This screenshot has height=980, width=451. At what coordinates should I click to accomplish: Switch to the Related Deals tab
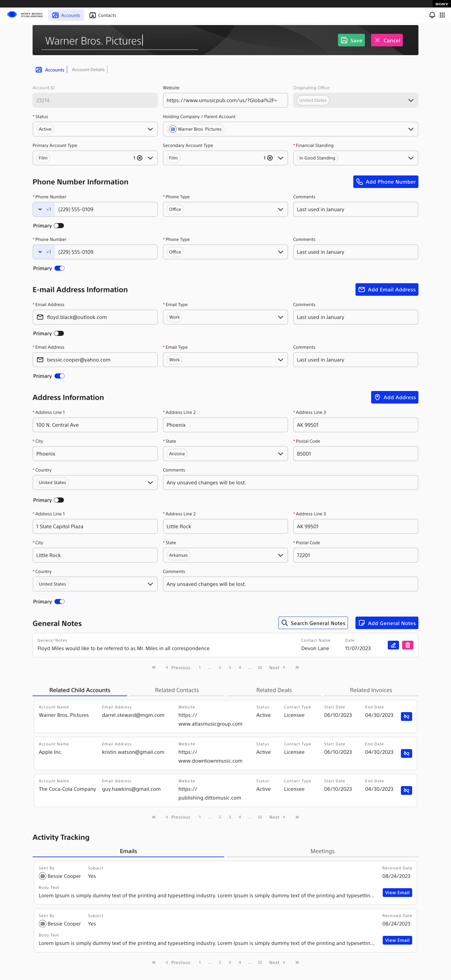(x=274, y=690)
